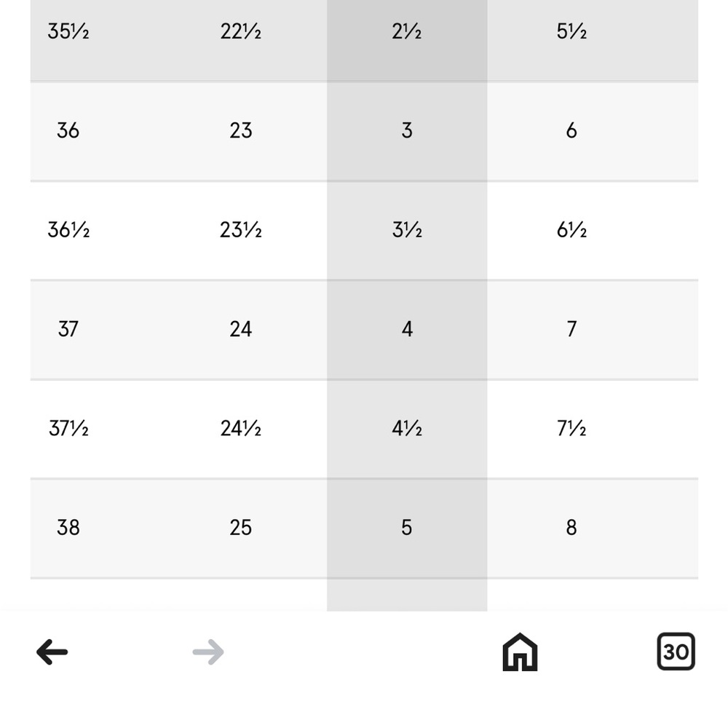
Task: Open the browser home icon
Action: 520,652
